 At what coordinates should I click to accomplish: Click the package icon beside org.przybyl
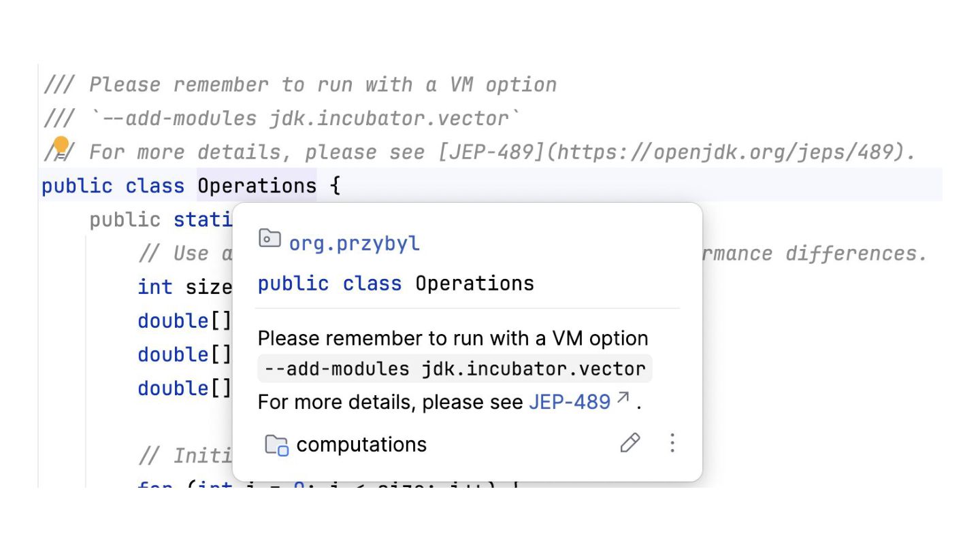(x=269, y=239)
